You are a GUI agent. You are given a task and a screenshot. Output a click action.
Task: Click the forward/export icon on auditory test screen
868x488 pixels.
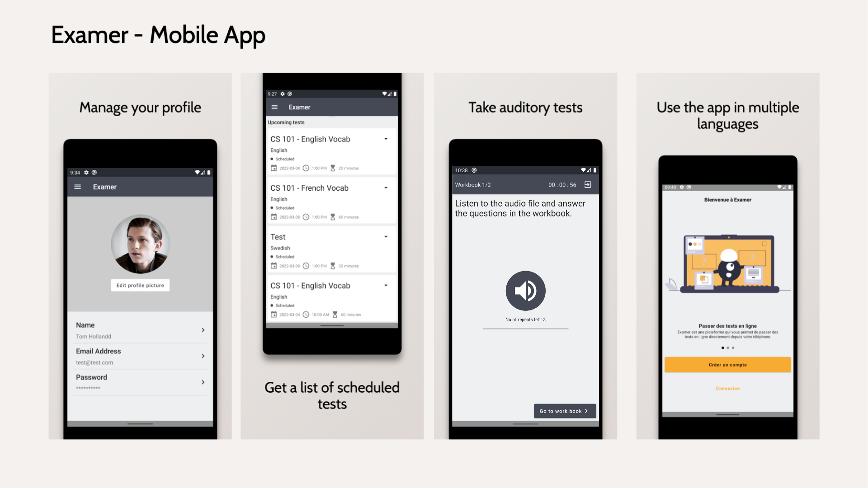(x=587, y=184)
